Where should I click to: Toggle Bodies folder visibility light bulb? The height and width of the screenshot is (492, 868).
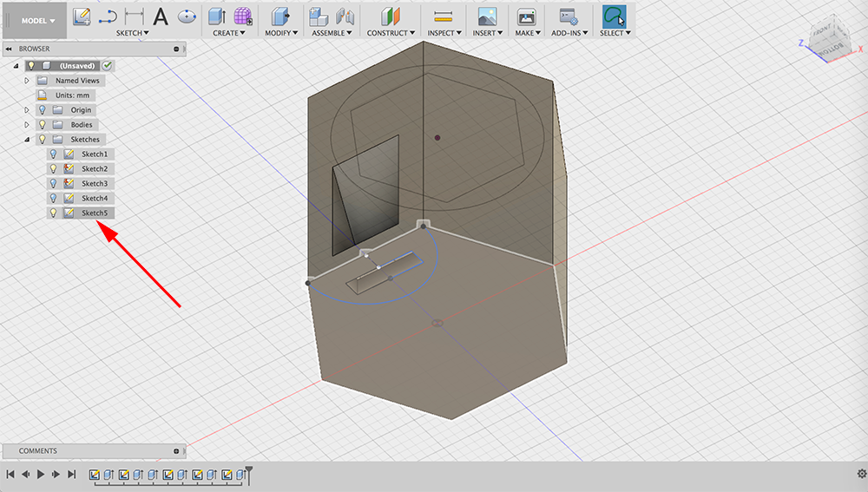pyautogui.click(x=42, y=125)
